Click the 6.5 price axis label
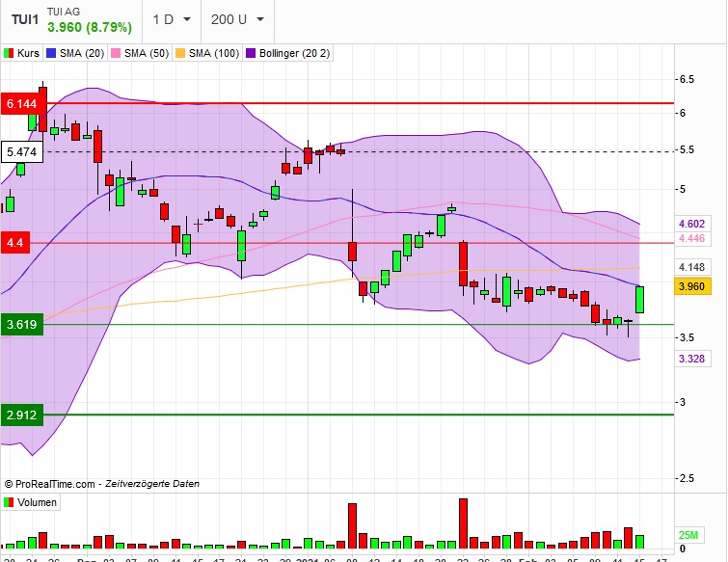 coord(687,79)
